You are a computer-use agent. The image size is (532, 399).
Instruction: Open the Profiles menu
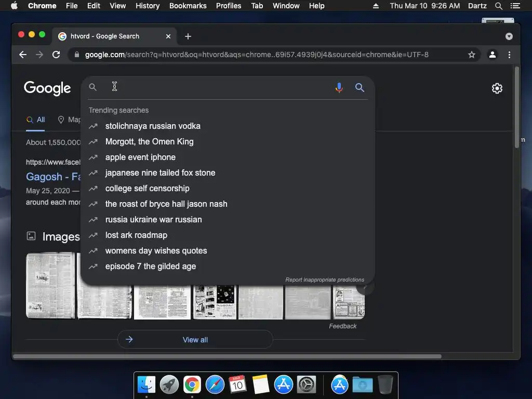point(229,6)
